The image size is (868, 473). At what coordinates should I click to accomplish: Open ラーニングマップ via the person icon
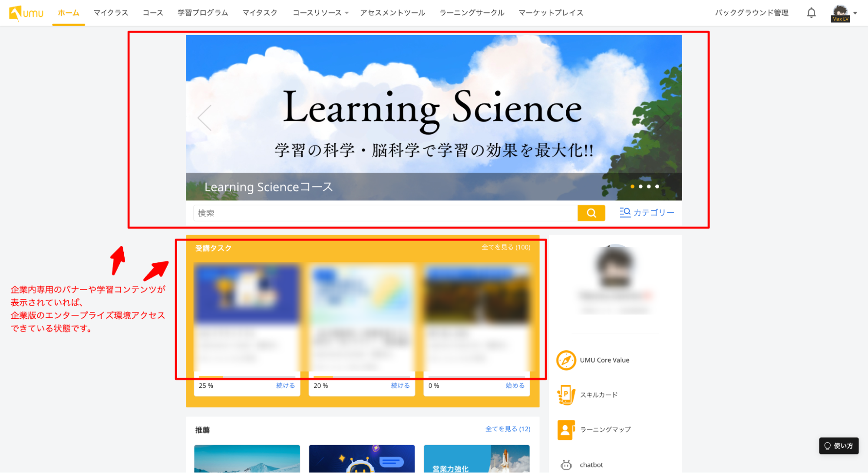pyautogui.click(x=566, y=430)
